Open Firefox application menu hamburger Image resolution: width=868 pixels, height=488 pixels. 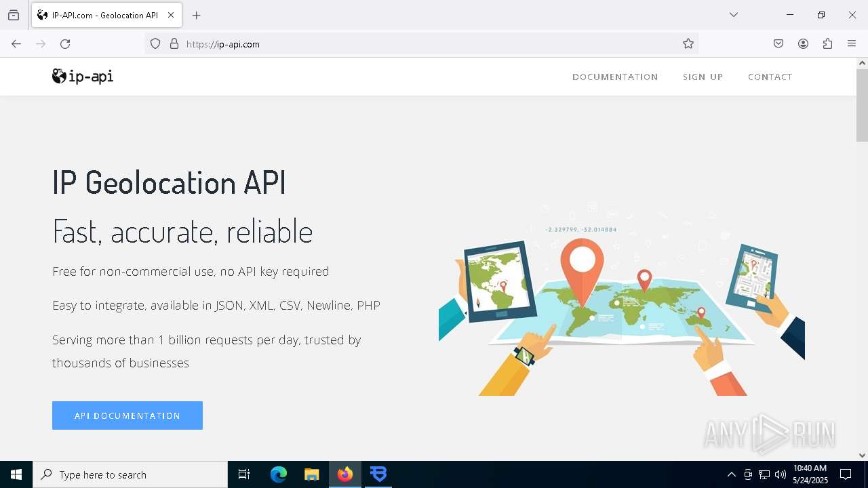tap(852, 44)
